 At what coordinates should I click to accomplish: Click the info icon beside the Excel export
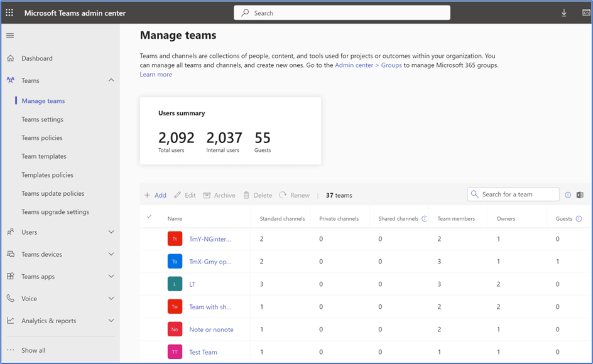pyautogui.click(x=569, y=195)
